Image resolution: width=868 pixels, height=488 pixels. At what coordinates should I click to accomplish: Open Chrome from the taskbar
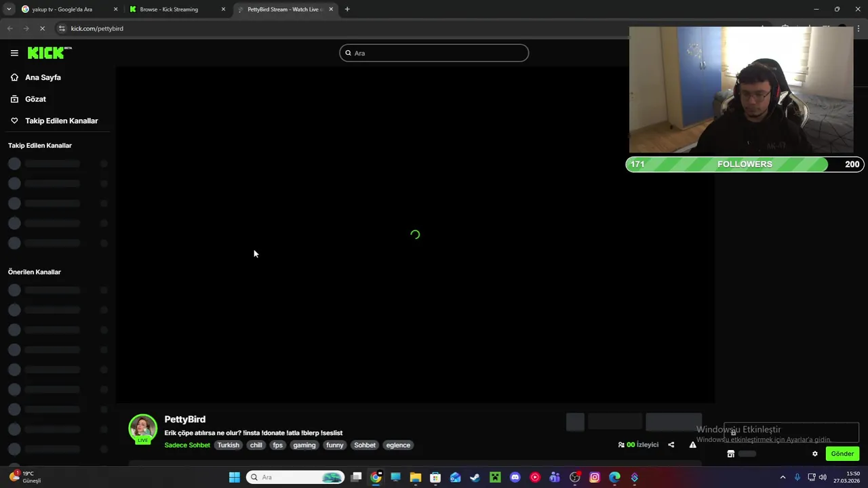coord(376,477)
